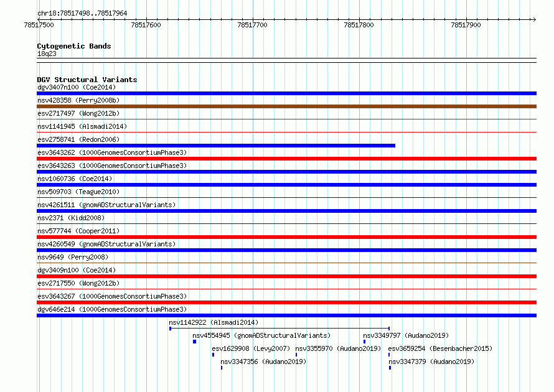Click the ruler's right arrowhead
Image resolution: width=554 pixels, height=392 pixels.
(x=535, y=19)
